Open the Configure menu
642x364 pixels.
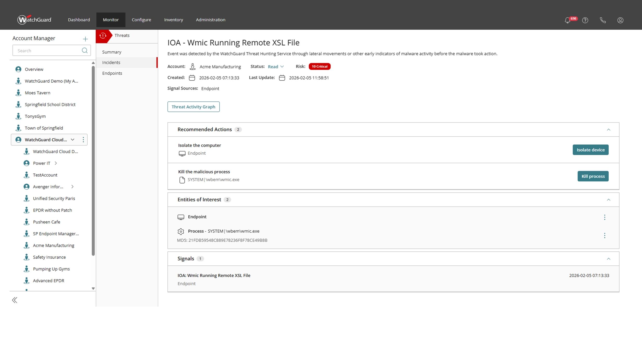[x=141, y=20]
